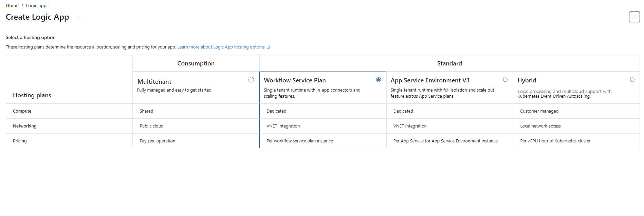Click the Pricing row label
The image size is (644, 216).
point(20,141)
